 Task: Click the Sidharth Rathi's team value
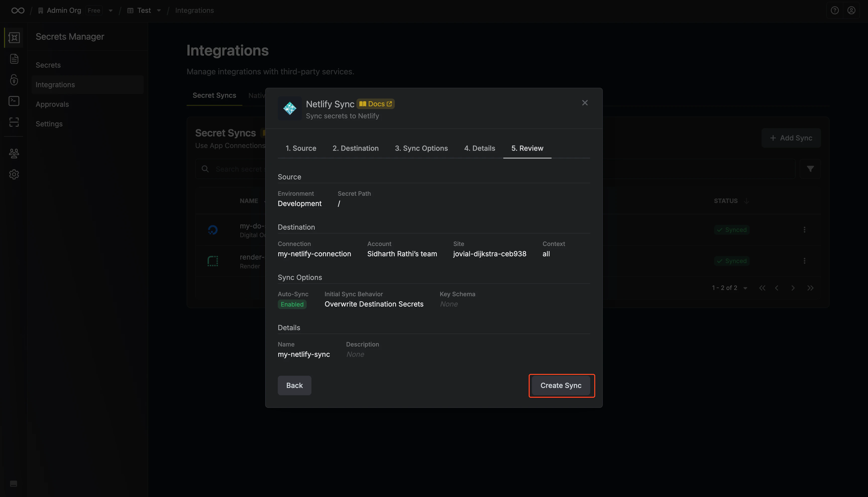tap(402, 254)
